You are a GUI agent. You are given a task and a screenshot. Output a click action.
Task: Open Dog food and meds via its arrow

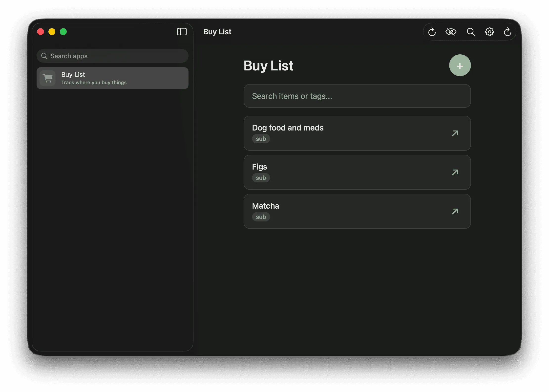455,133
